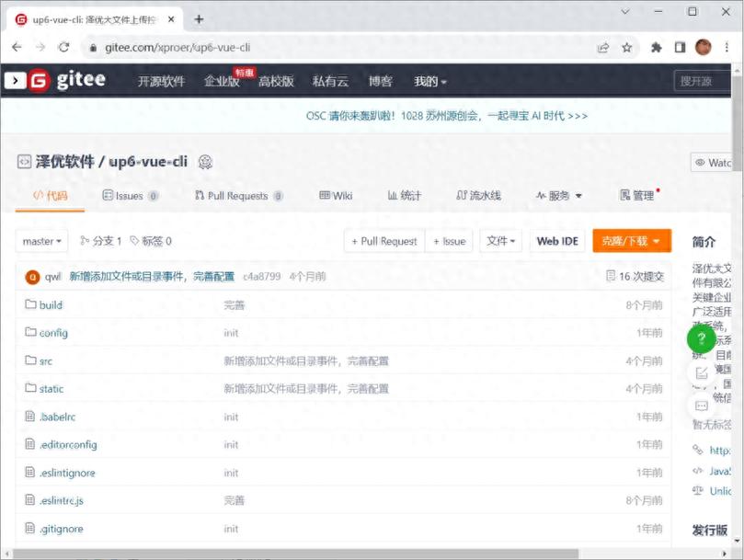The height and width of the screenshot is (560, 744).
Task: Open the src folder icon
Action: tap(32, 360)
